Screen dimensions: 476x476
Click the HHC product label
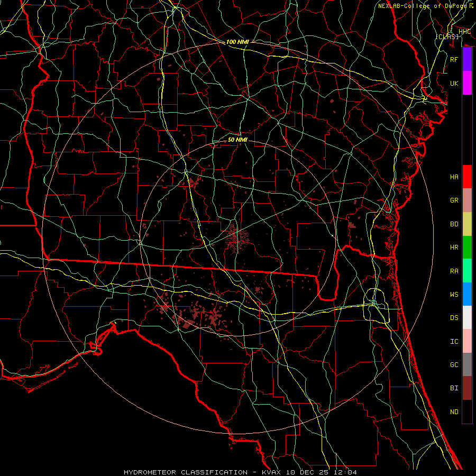point(465,32)
